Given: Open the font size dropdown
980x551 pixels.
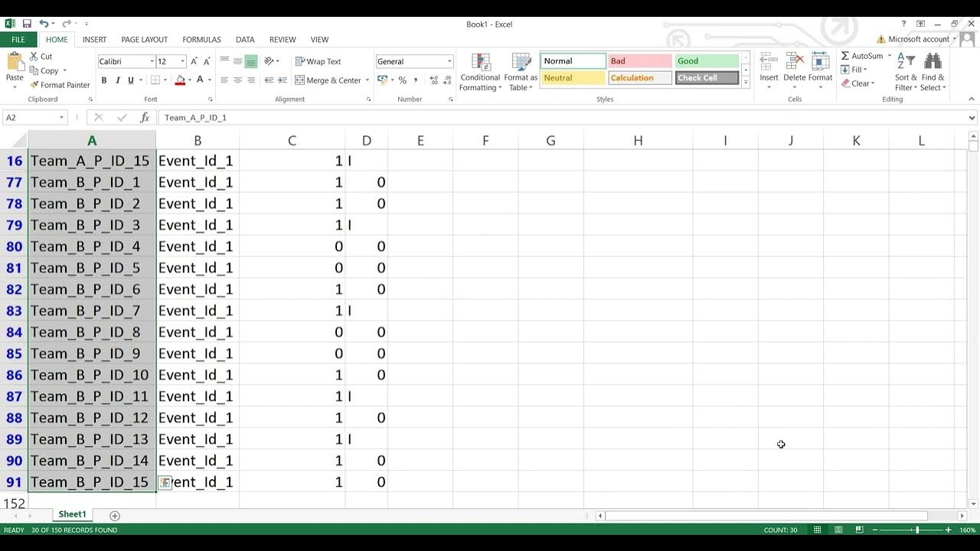Looking at the screenshot, I should 181,61.
